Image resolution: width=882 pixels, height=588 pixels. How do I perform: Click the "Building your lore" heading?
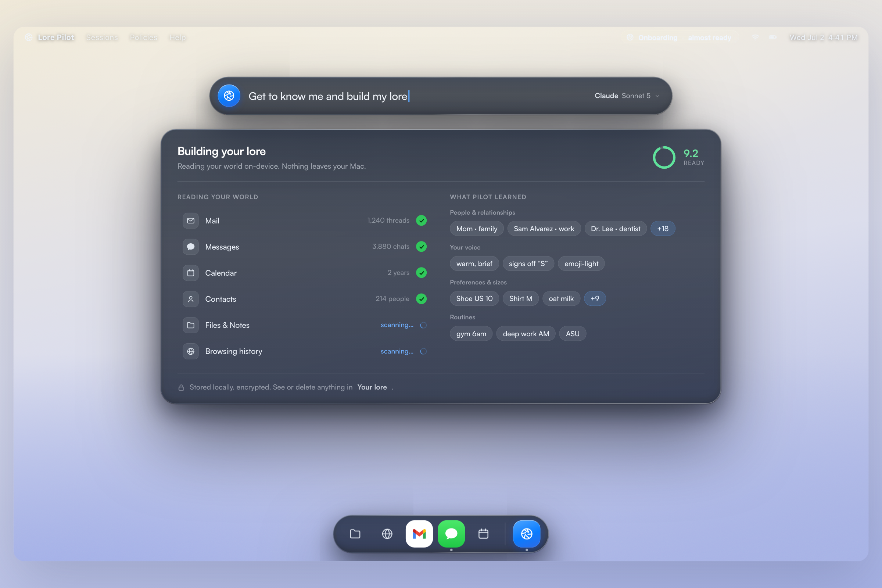pyautogui.click(x=222, y=151)
